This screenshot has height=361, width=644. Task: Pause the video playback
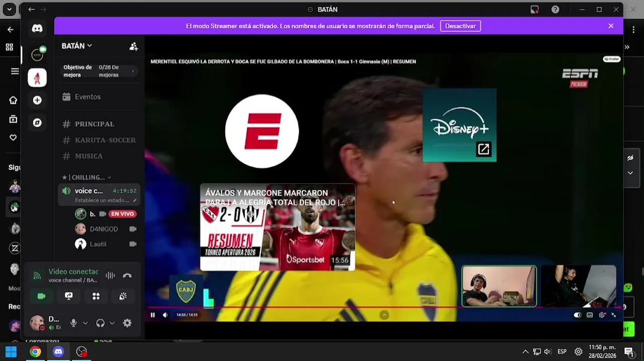[x=152, y=315]
